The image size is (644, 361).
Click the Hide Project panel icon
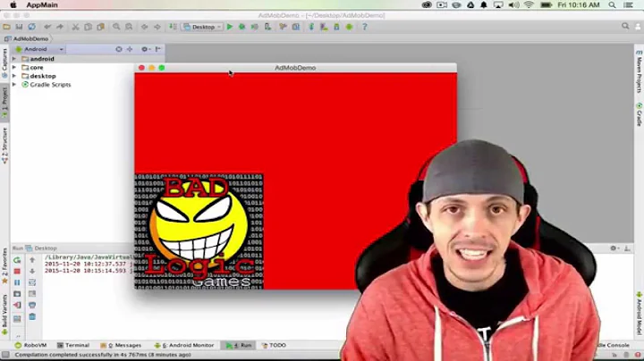[158, 49]
